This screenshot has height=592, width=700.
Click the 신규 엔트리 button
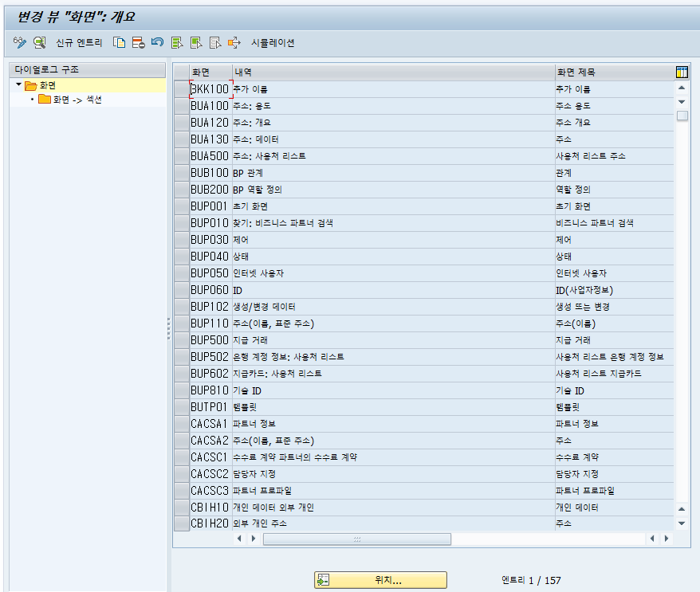click(x=79, y=43)
